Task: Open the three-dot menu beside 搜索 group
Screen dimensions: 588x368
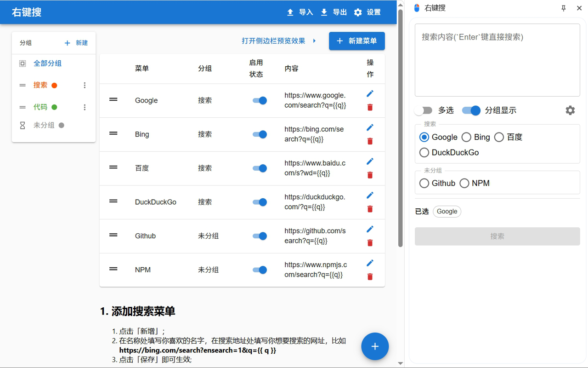Action: pyautogui.click(x=85, y=85)
